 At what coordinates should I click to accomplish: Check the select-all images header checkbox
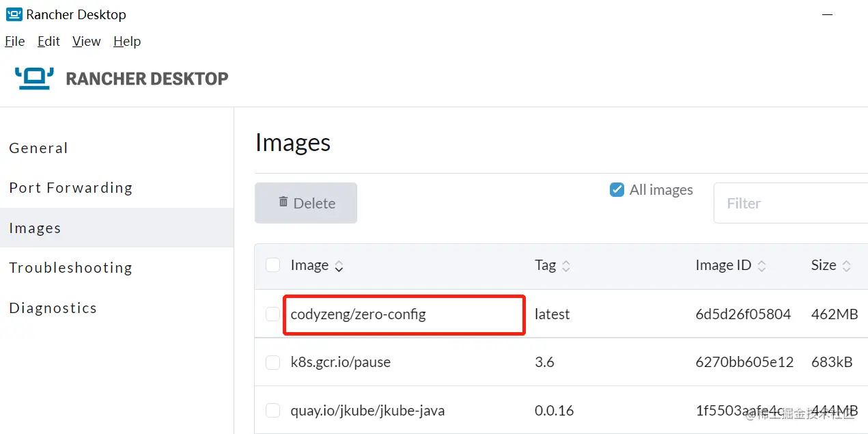click(272, 265)
